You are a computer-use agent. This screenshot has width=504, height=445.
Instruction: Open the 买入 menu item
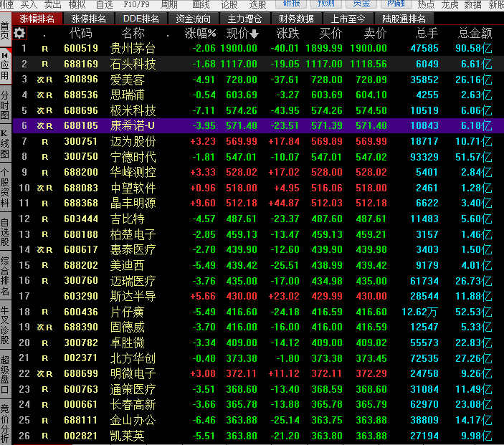29,4
